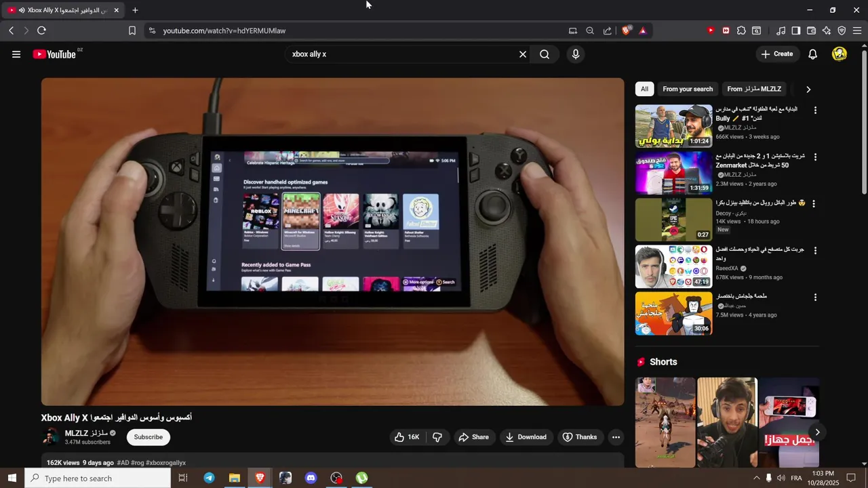Viewport: 868px width, 488px height.
Task: Open File Explorer from the taskbar
Action: [234, 478]
